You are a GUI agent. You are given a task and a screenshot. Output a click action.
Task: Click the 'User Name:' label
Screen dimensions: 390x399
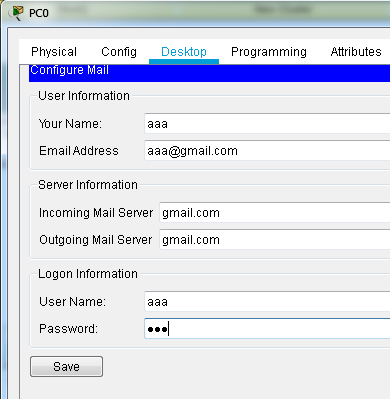click(72, 302)
